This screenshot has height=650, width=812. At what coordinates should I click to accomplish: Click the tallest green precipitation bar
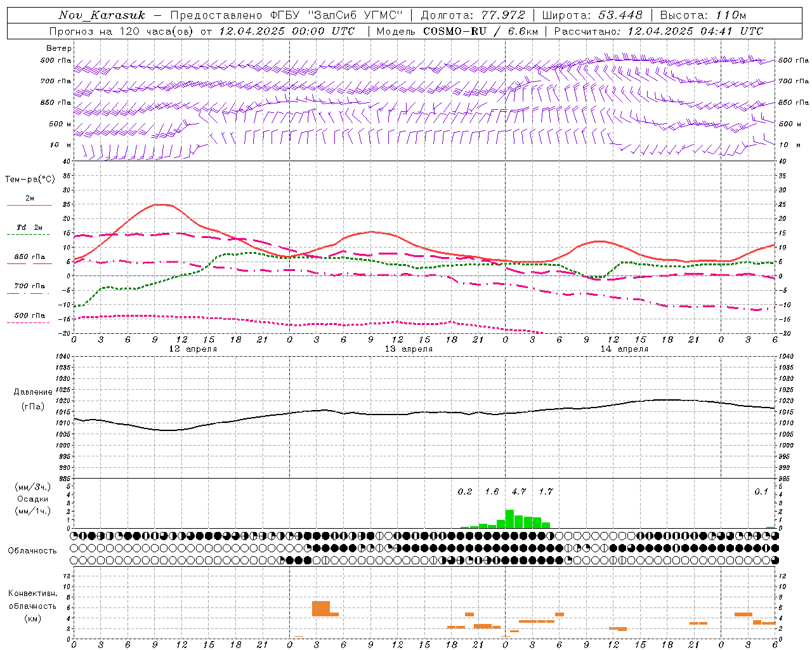tap(509, 519)
